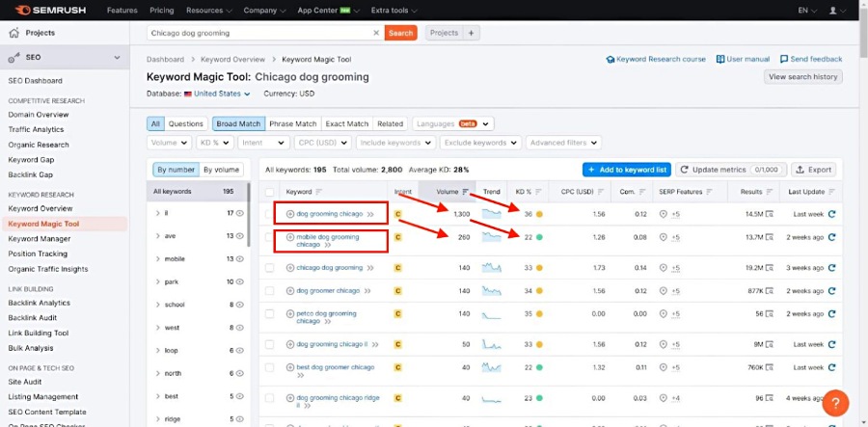Open the Intent filter dropdown
The height and width of the screenshot is (427, 868).
pyautogui.click(x=263, y=143)
